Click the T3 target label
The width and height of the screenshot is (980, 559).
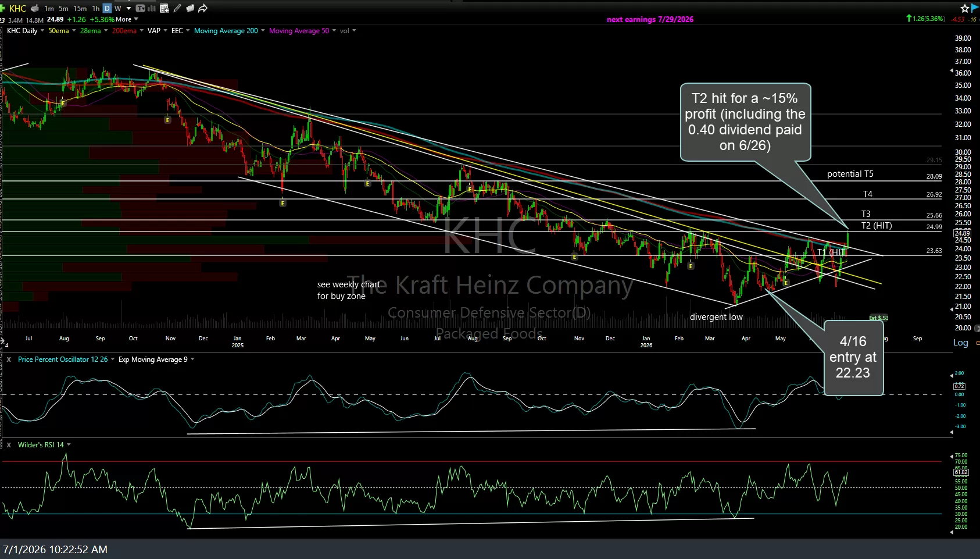[865, 214]
